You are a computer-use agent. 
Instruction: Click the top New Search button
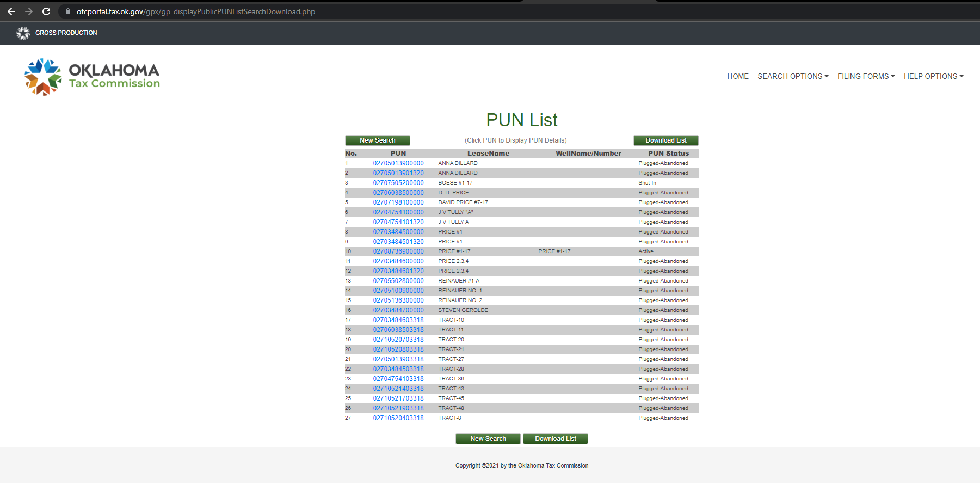click(x=378, y=140)
